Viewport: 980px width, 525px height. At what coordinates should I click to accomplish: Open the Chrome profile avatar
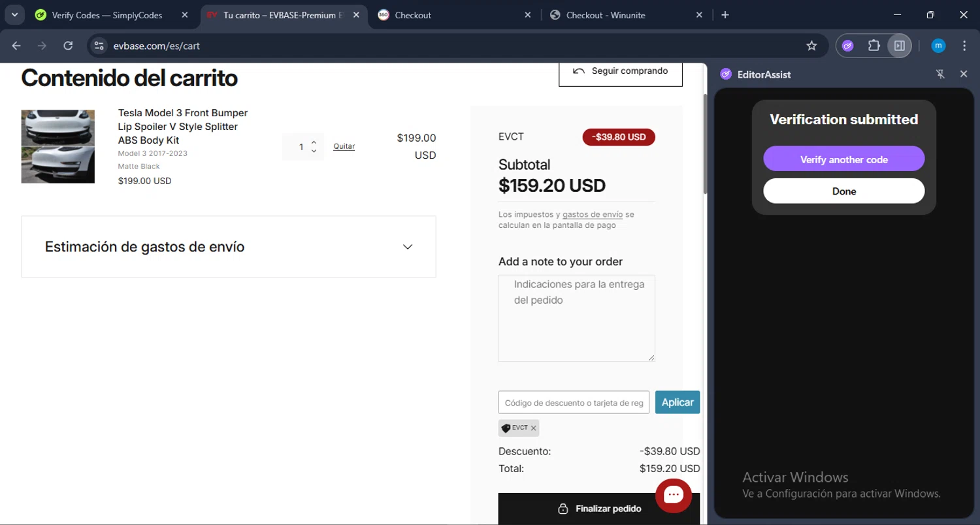click(938, 46)
